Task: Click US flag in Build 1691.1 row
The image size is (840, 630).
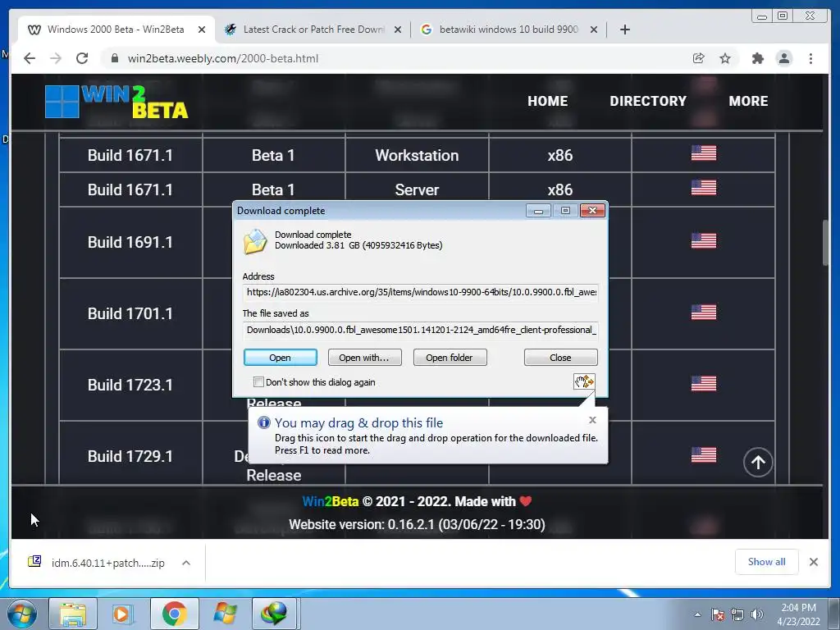Action: click(703, 240)
